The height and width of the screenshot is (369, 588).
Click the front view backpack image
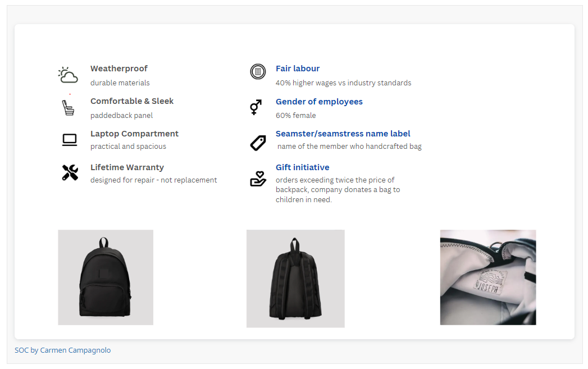(106, 277)
